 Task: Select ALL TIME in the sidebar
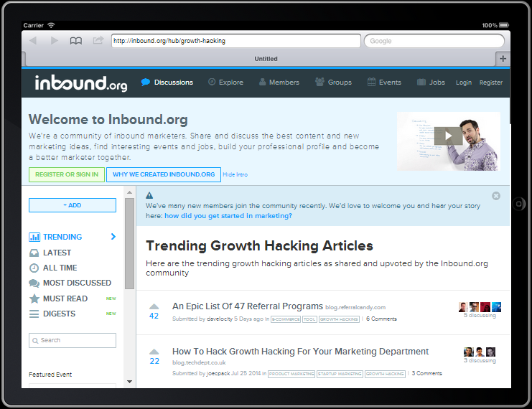coord(60,268)
